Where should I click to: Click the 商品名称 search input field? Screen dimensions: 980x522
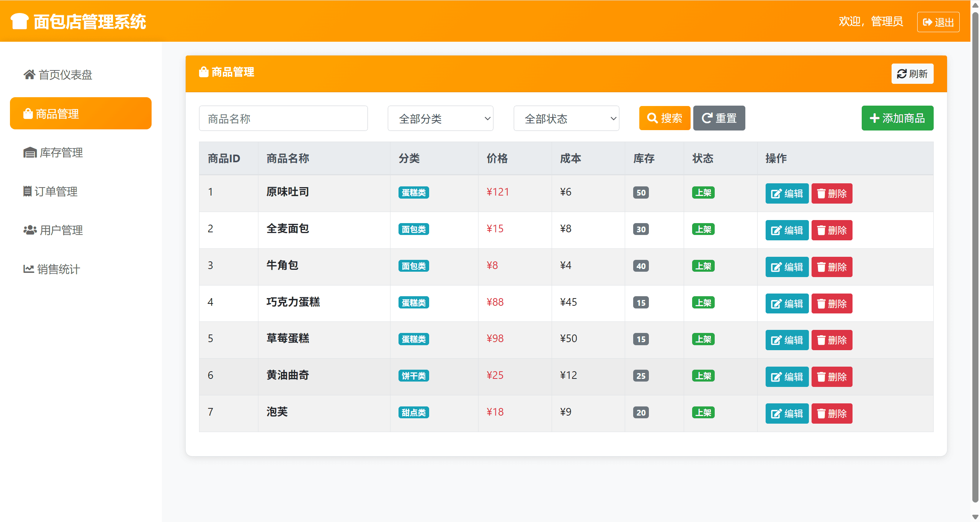coord(283,118)
